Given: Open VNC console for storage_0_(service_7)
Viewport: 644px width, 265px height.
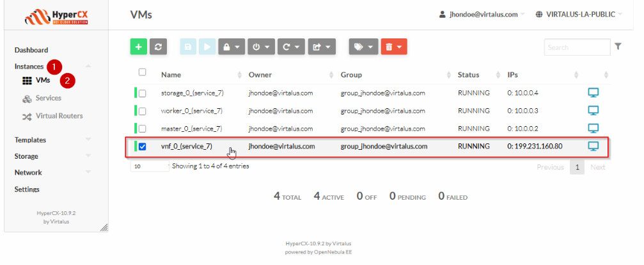Looking at the screenshot, I should [593, 93].
